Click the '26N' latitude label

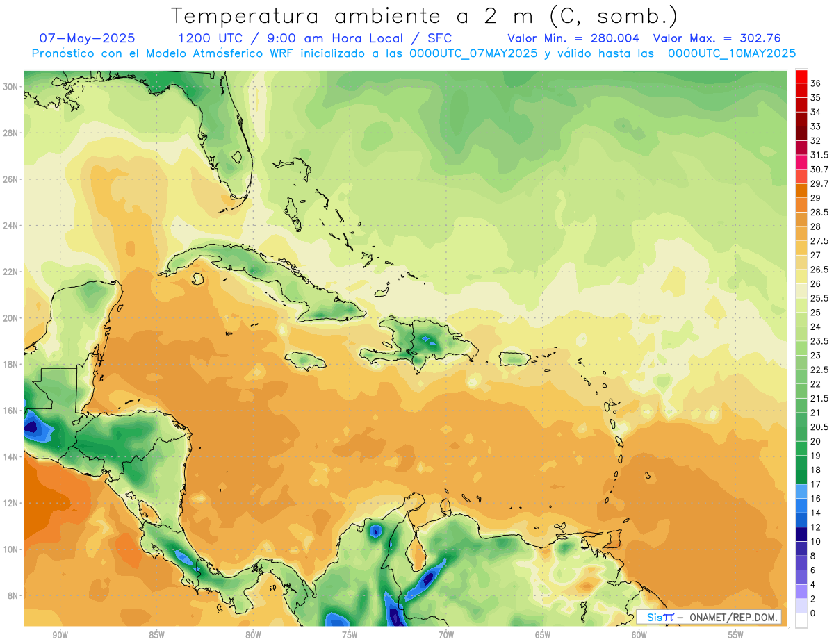[x=12, y=179]
